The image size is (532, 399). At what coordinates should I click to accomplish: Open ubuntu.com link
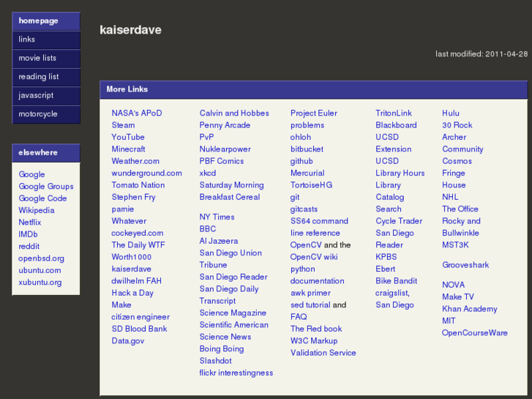pos(40,270)
